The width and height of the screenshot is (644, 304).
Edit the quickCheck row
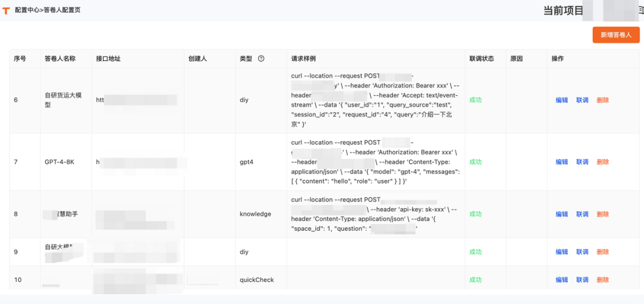[x=562, y=280]
